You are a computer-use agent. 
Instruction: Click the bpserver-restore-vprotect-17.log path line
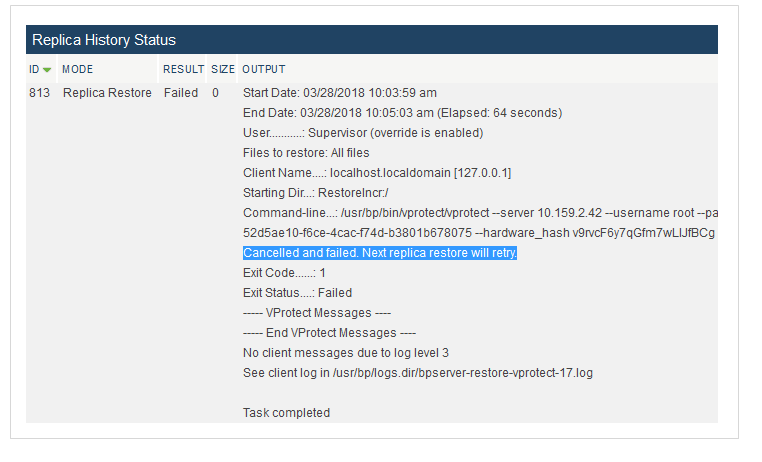click(417, 373)
